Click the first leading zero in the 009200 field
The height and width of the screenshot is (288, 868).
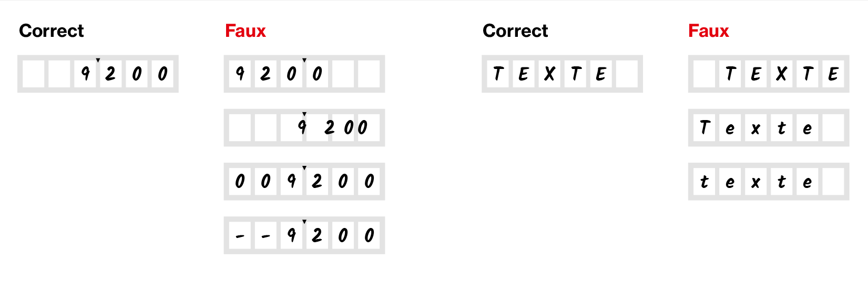[240, 182]
